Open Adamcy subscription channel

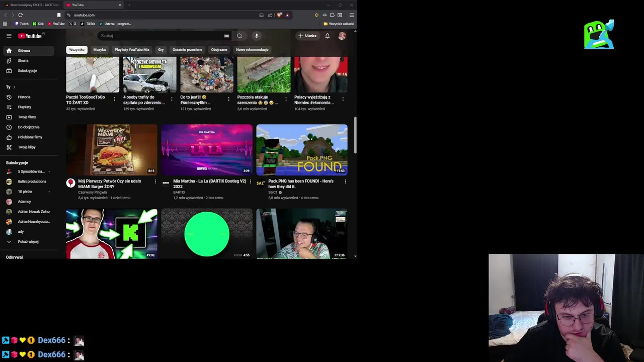pos(29,202)
